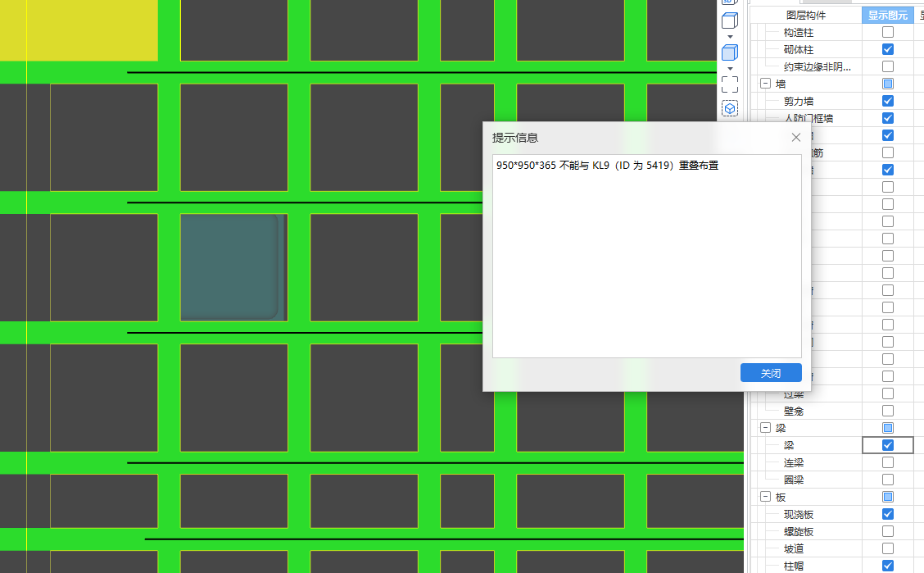Image resolution: width=924 pixels, height=573 pixels.
Task: Click the solid blue cube view icon
Action: (730, 52)
